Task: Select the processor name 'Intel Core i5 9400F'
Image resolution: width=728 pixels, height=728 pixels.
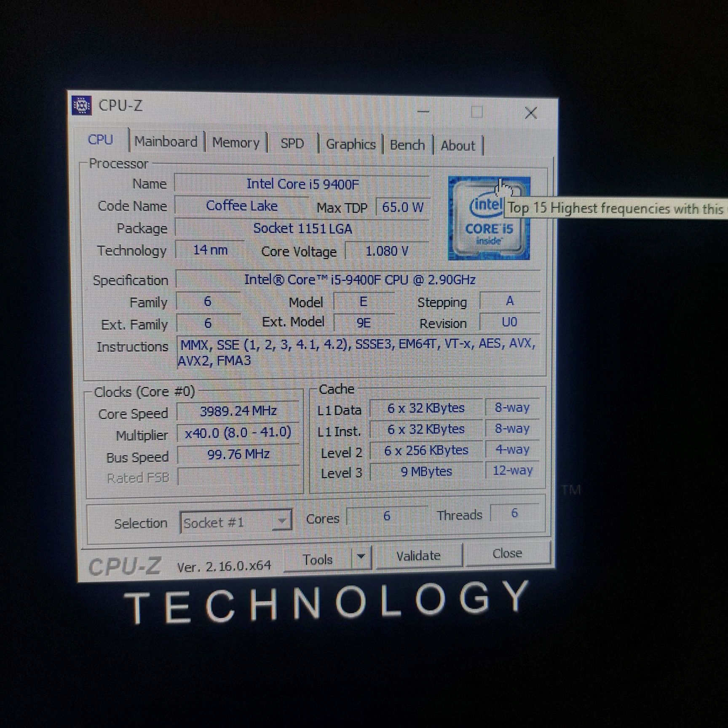Action: [302, 184]
